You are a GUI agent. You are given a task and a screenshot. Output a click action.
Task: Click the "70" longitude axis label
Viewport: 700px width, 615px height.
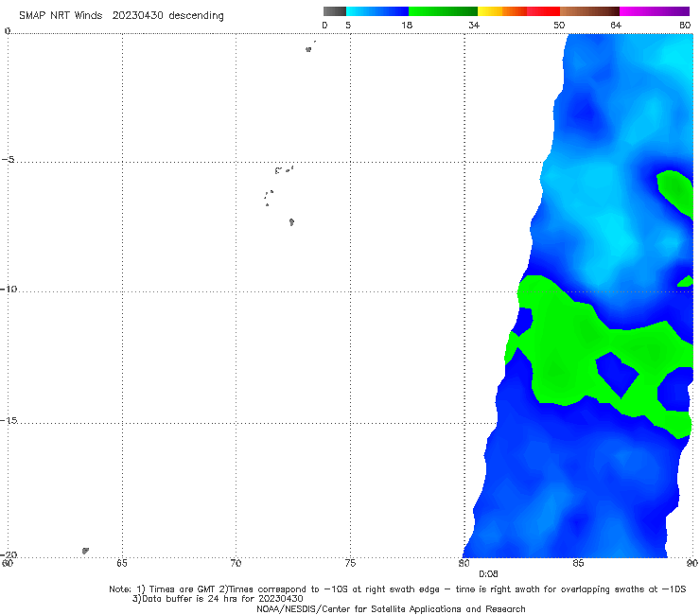236,564
